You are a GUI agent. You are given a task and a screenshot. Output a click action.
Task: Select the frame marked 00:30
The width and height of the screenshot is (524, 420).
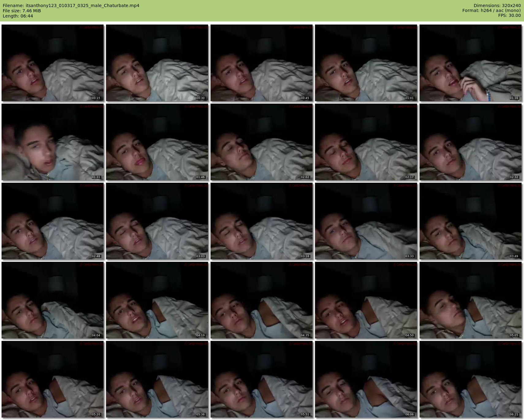(157, 63)
